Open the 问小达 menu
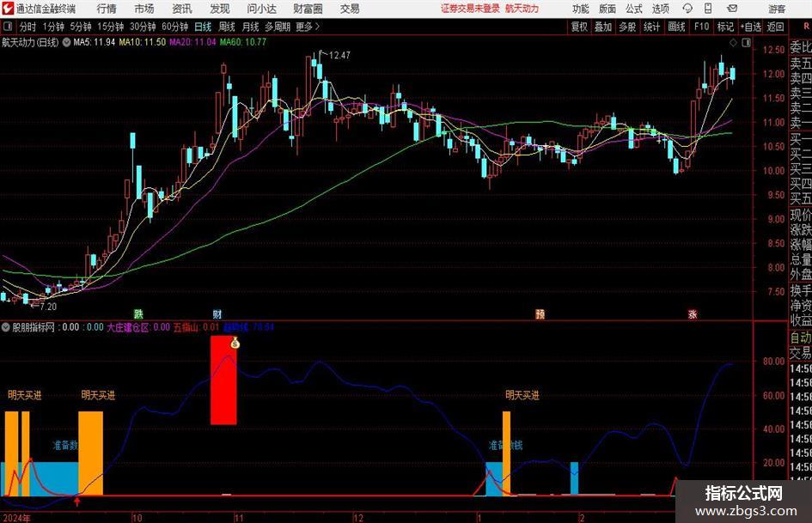Viewport: 812px width, 523px height. (261, 9)
